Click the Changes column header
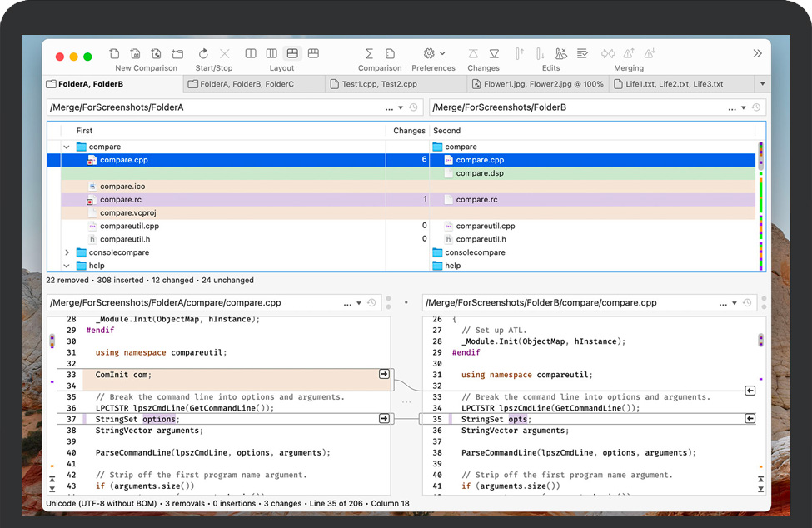The image size is (812, 528). tap(409, 131)
